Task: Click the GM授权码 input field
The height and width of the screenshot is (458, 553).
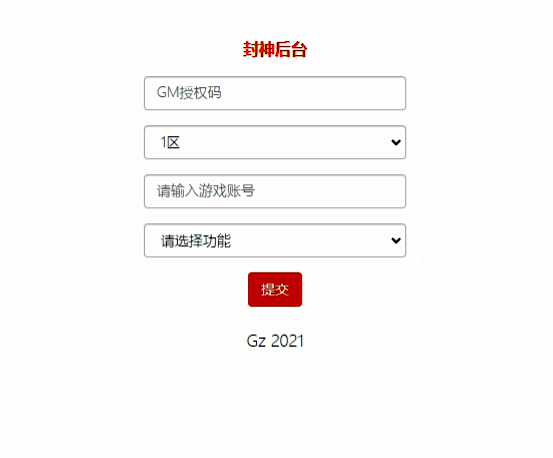Action: (x=275, y=93)
